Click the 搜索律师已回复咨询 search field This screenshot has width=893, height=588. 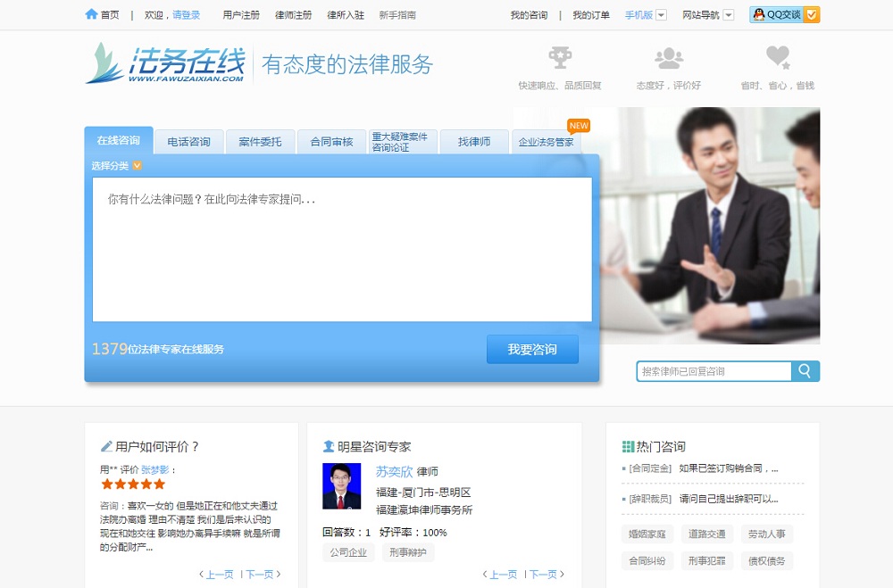714,371
